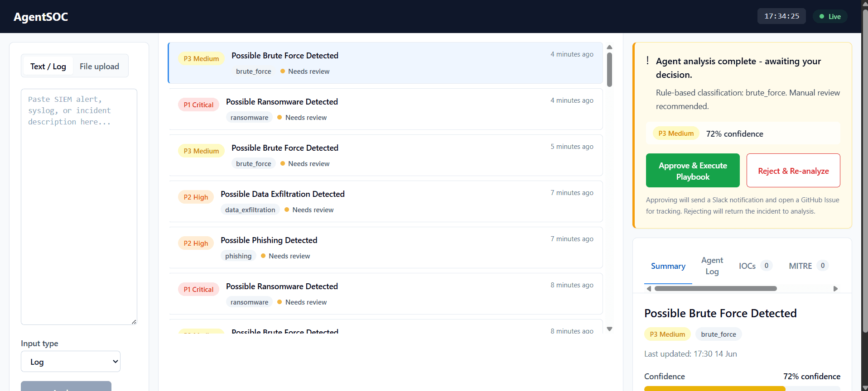Screen dimensions: 868x391
Task: Click the 17:34:25 clock display
Action: (x=781, y=16)
